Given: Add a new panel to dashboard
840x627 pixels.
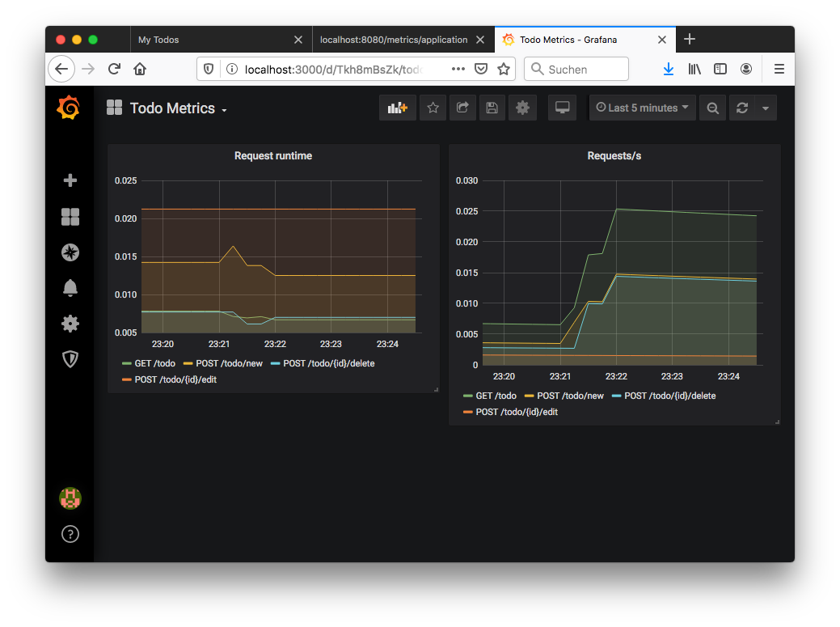Looking at the screenshot, I should coord(398,108).
